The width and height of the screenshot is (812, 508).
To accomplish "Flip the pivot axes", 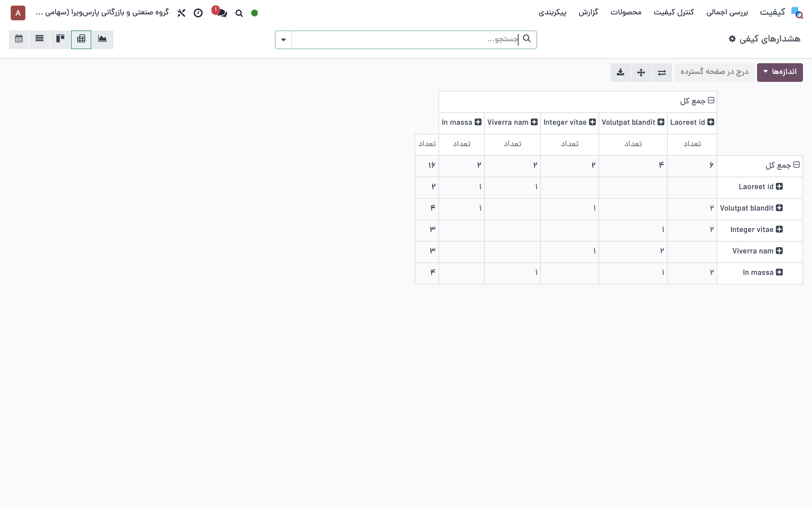I will 662,72.
